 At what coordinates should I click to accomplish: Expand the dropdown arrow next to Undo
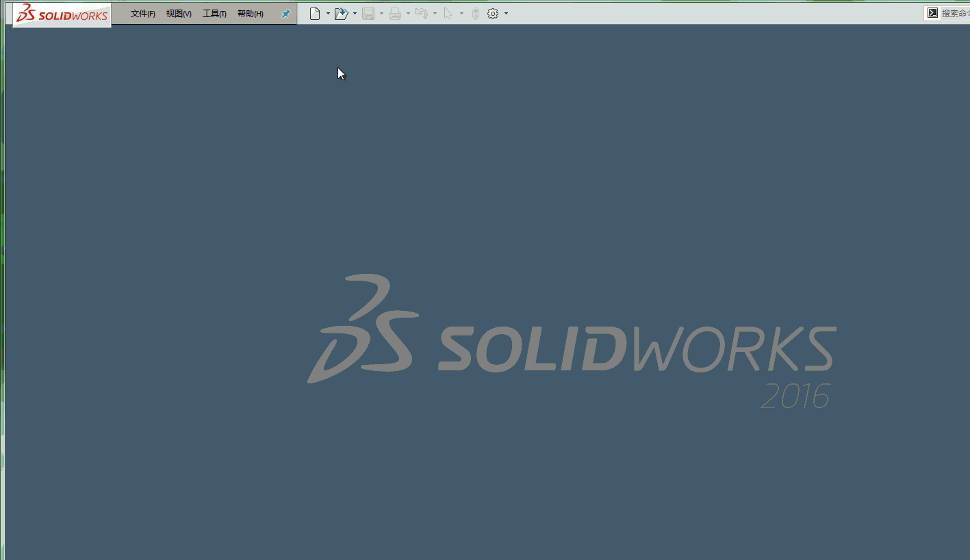tap(435, 14)
